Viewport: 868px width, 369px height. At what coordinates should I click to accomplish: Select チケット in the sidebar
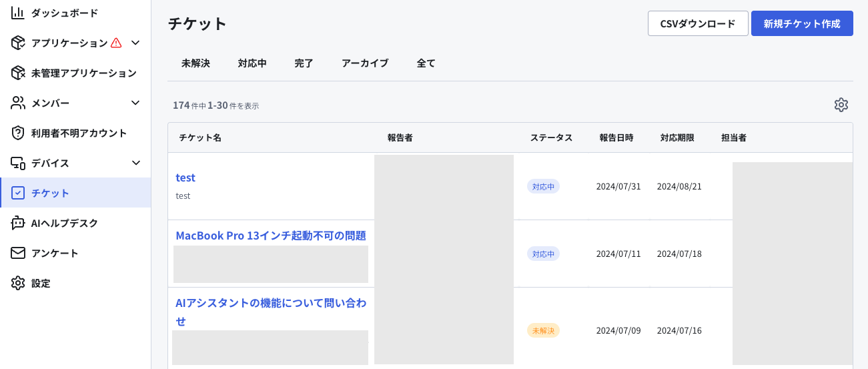(75, 193)
